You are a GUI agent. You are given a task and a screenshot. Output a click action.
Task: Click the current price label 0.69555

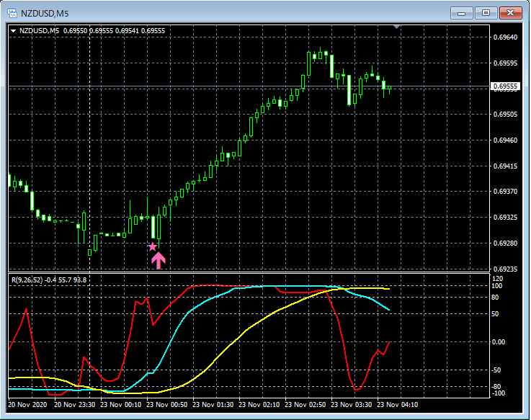tap(504, 87)
